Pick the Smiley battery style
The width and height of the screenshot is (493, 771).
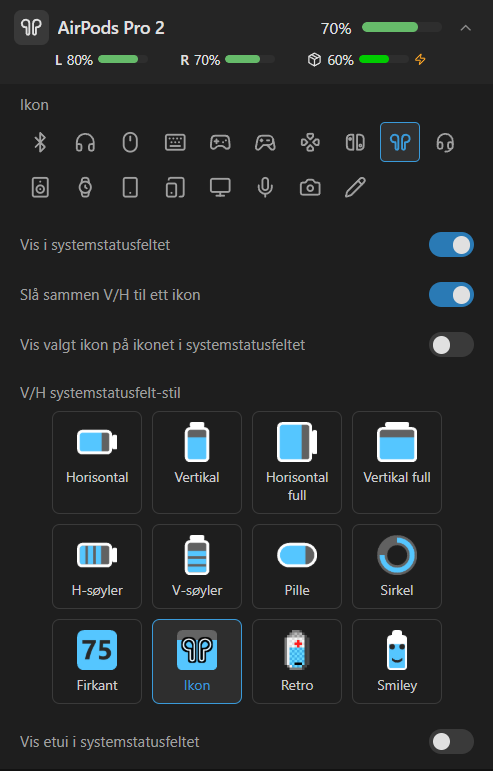[397, 661]
